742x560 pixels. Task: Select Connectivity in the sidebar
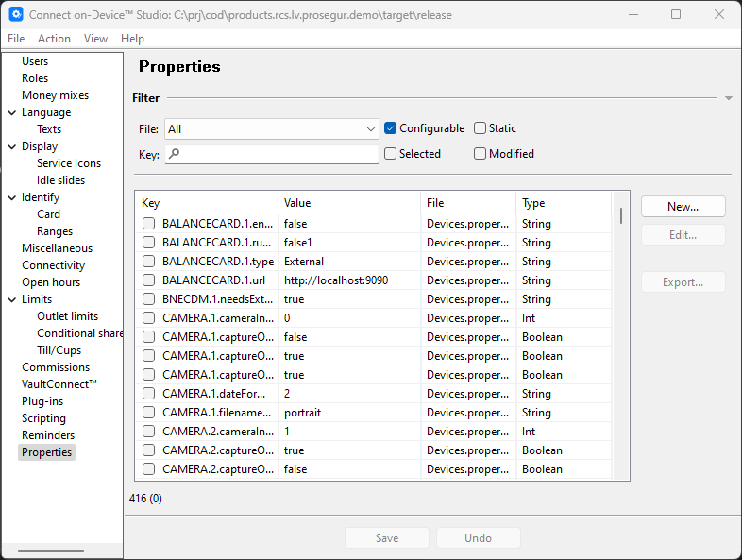[x=54, y=265]
